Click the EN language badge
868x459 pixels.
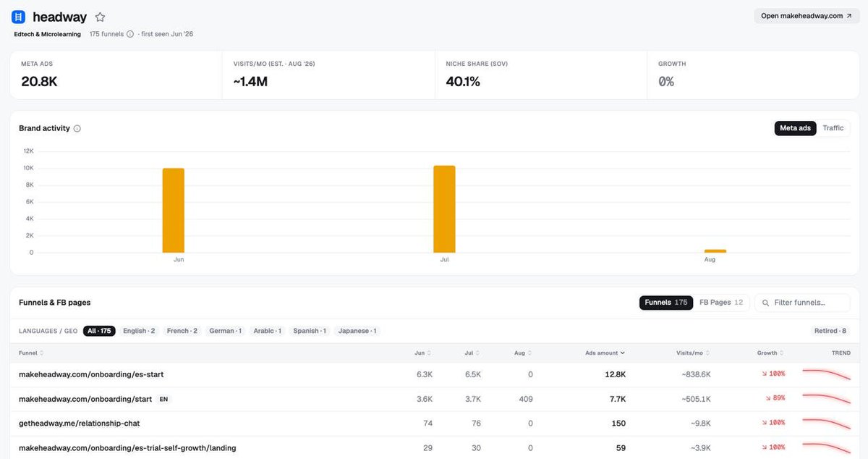coord(163,399)
